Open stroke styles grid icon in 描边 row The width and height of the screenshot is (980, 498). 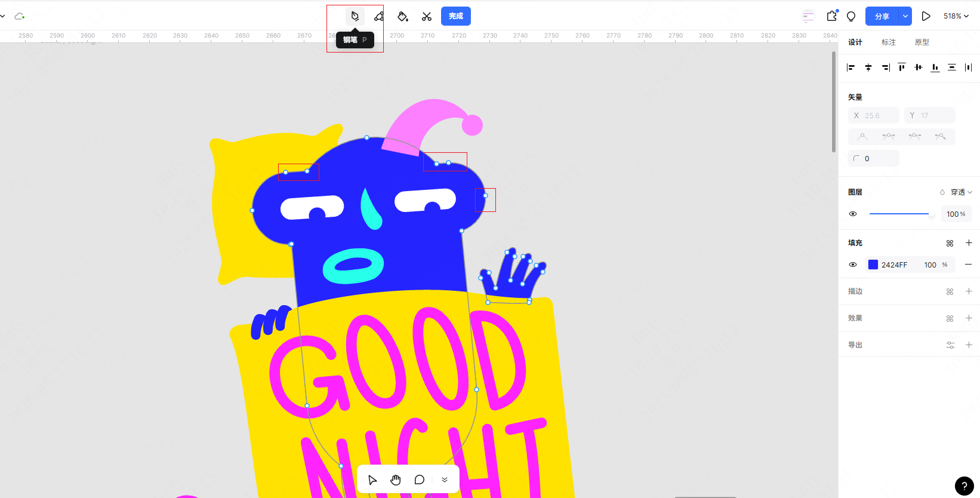tap(950, 291)
